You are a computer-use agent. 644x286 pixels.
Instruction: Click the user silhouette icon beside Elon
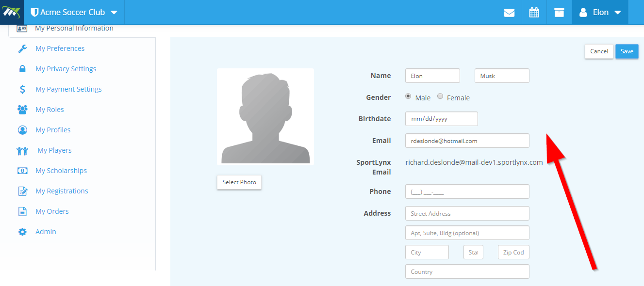(x=583, y=13)
